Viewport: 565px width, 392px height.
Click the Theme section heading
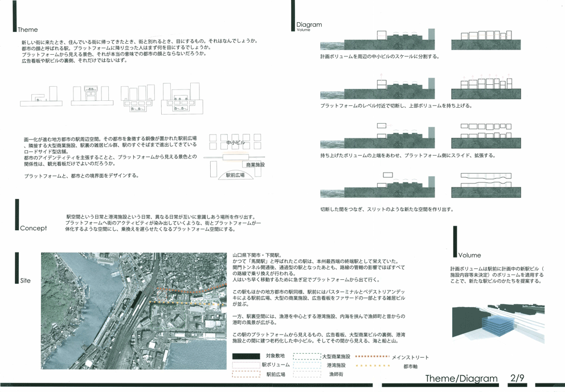pos(27,30)
